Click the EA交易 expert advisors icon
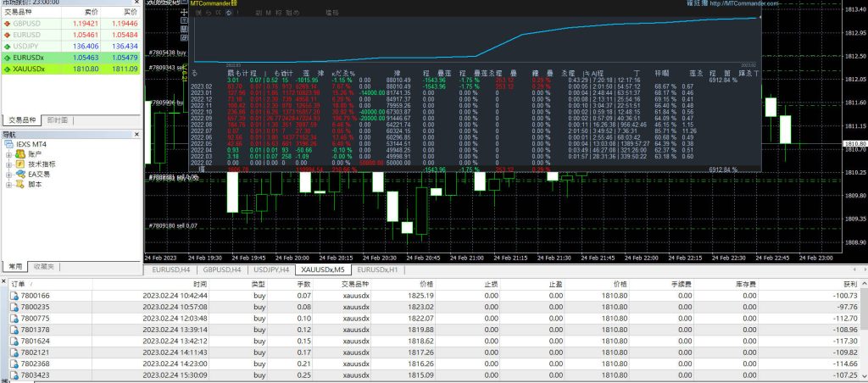This screenshot has height=383, width=868. coord(20,176)
